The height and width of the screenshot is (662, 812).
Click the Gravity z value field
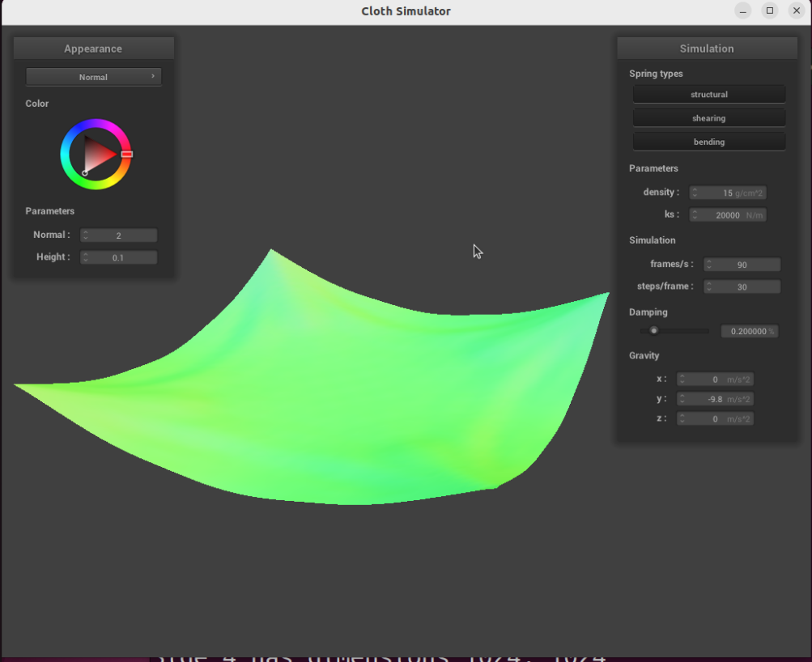pos(715,418)
